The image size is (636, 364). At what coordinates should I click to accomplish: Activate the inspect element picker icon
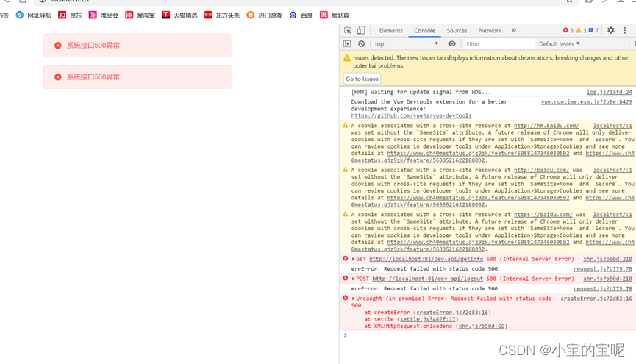point(348,30)
